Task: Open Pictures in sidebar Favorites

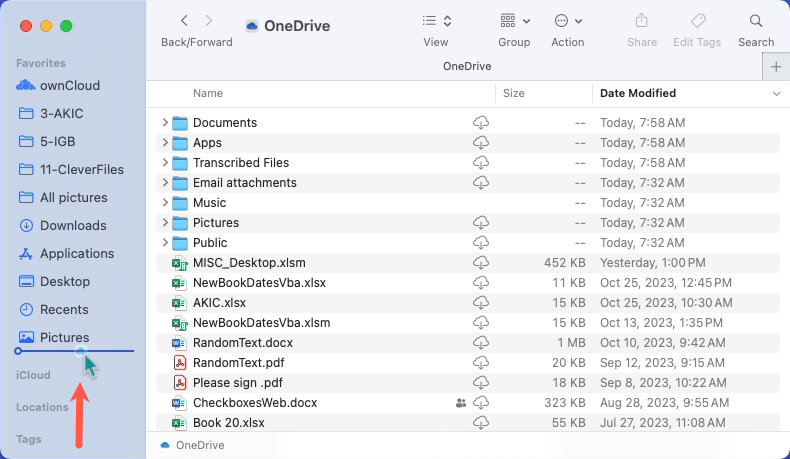Action: 64,337
